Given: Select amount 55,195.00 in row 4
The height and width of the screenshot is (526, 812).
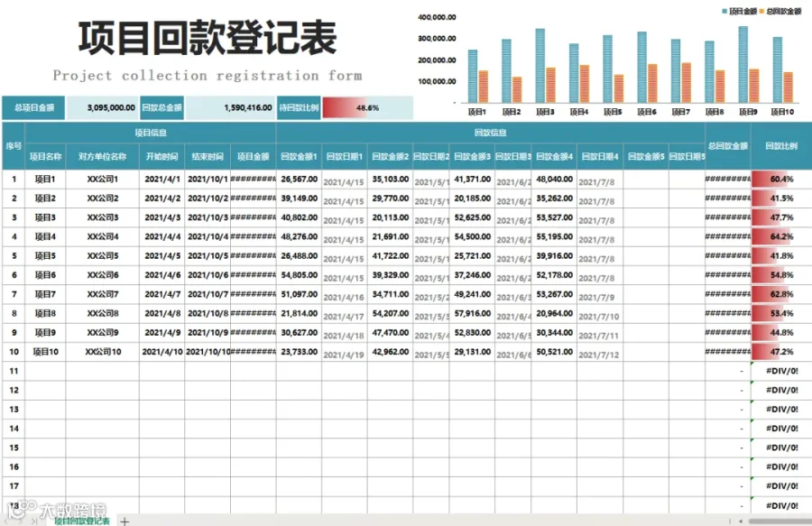Looking at the screenshot, I should [554, 236].
